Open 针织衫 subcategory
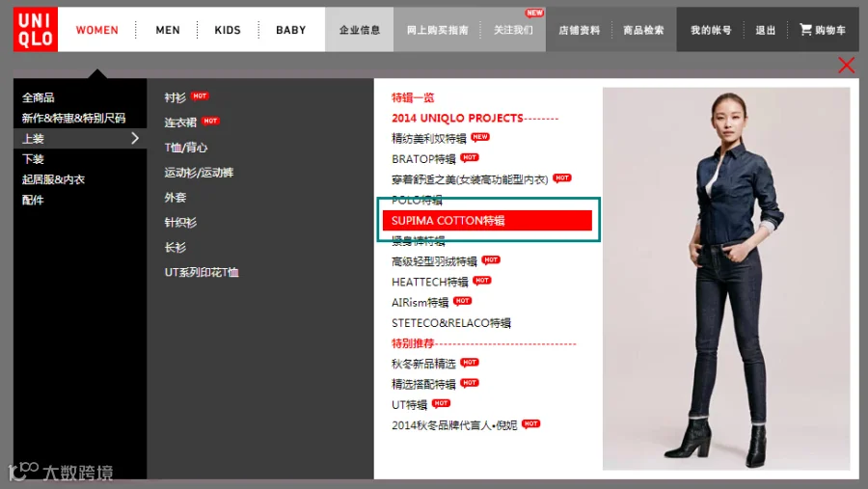 [x=180, y=223]
